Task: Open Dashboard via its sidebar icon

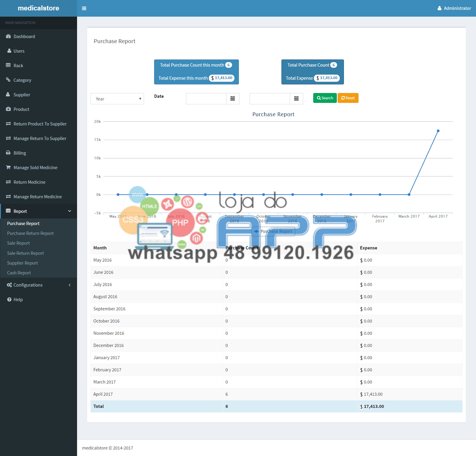Action: tap(8, 36)
